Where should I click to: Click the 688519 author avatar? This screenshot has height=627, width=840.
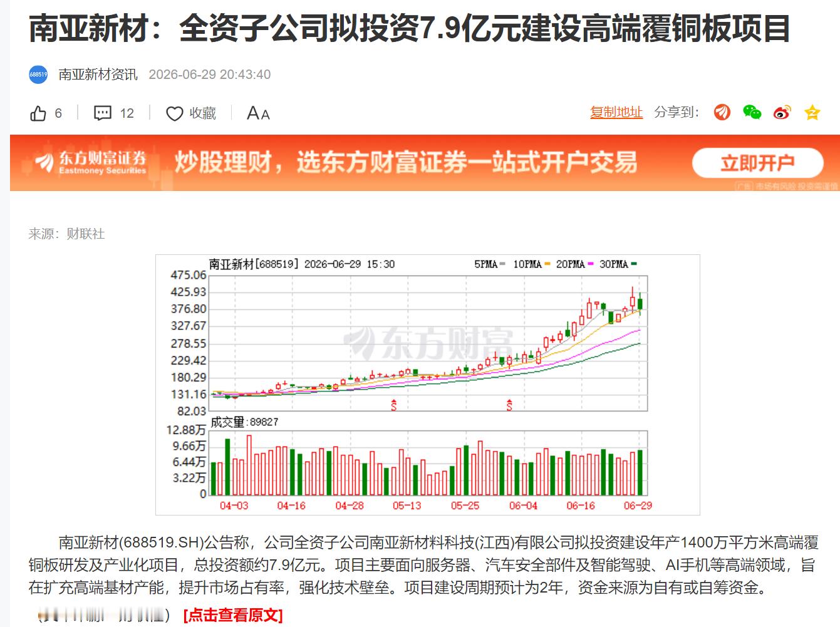38,75
